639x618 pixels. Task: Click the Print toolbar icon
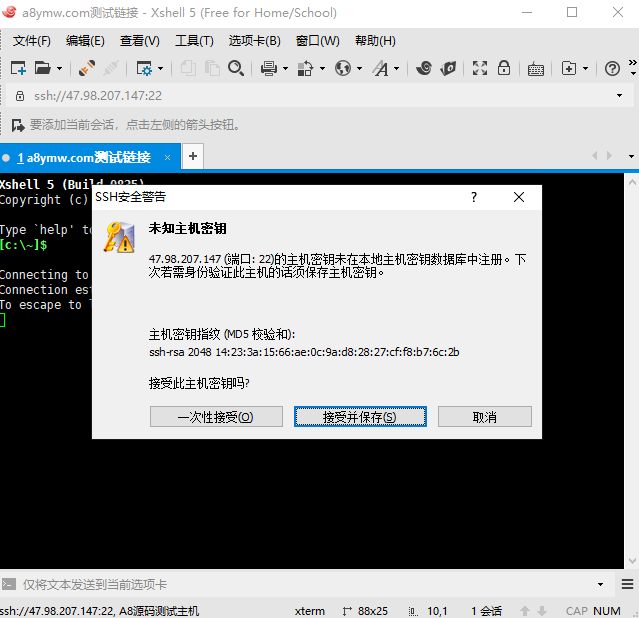point(269,68)
